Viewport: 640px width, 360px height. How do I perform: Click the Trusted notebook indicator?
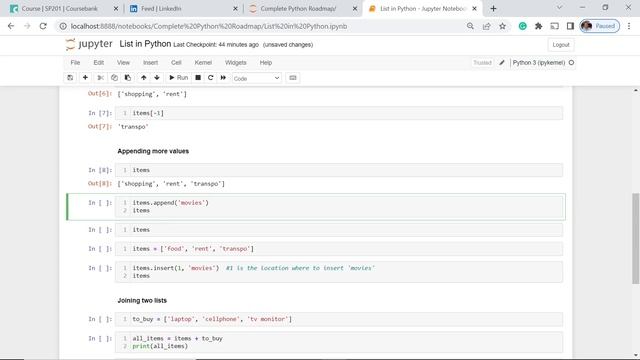[x=482, y=62]
